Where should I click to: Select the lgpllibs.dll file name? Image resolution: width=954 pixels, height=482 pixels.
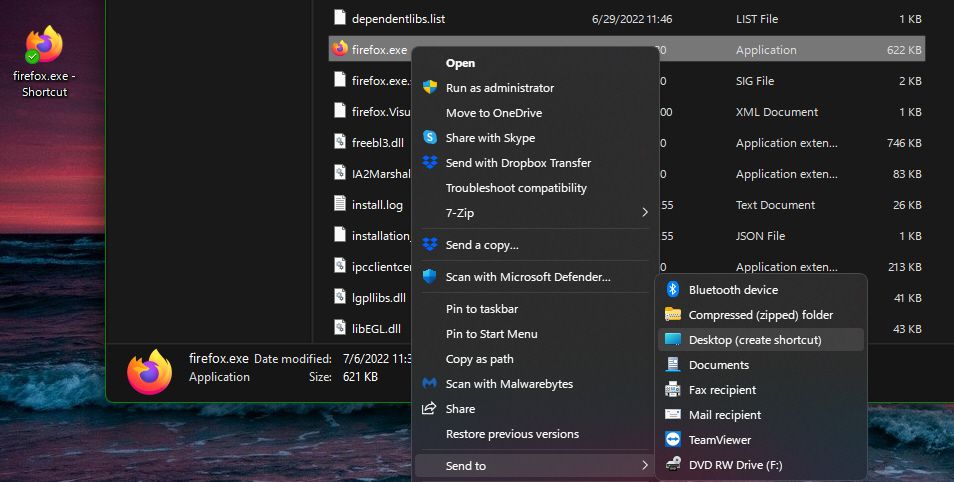[378, 298]
